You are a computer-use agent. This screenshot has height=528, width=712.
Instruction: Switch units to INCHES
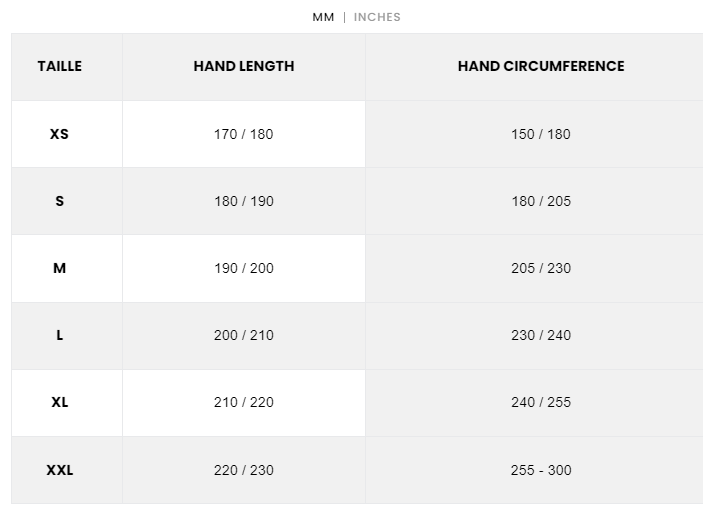point(377,17)
